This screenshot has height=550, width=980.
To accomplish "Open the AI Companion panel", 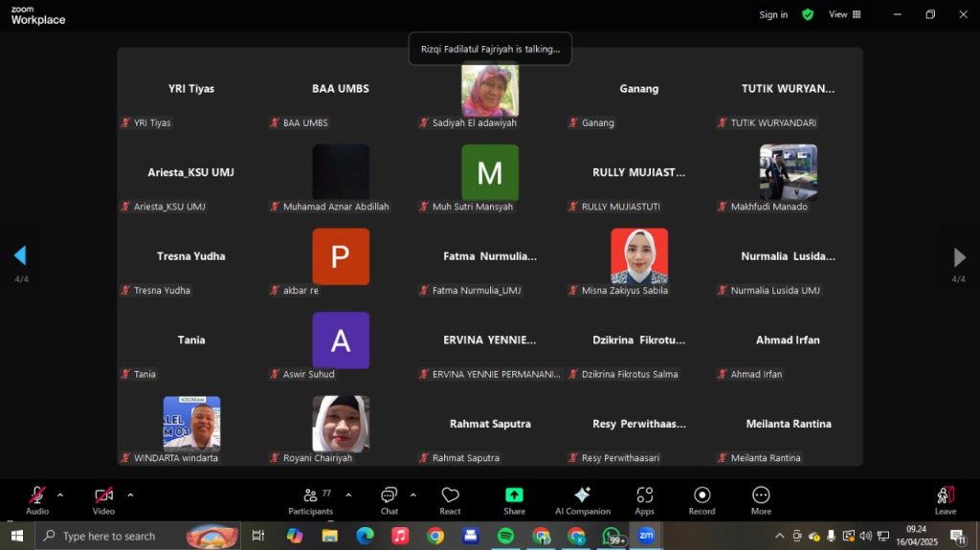I will (583, 500).
